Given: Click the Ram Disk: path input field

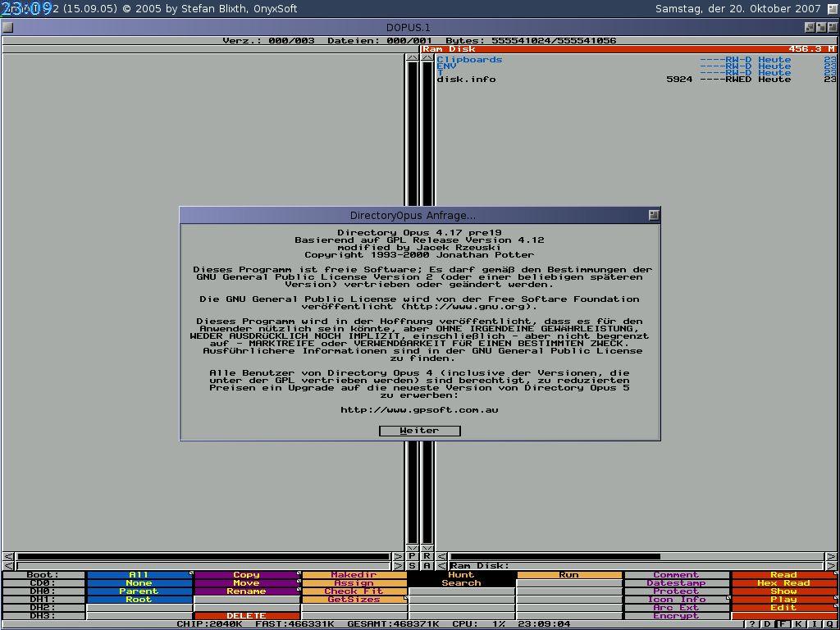Looking at the screenshot, I should point(636,566).
